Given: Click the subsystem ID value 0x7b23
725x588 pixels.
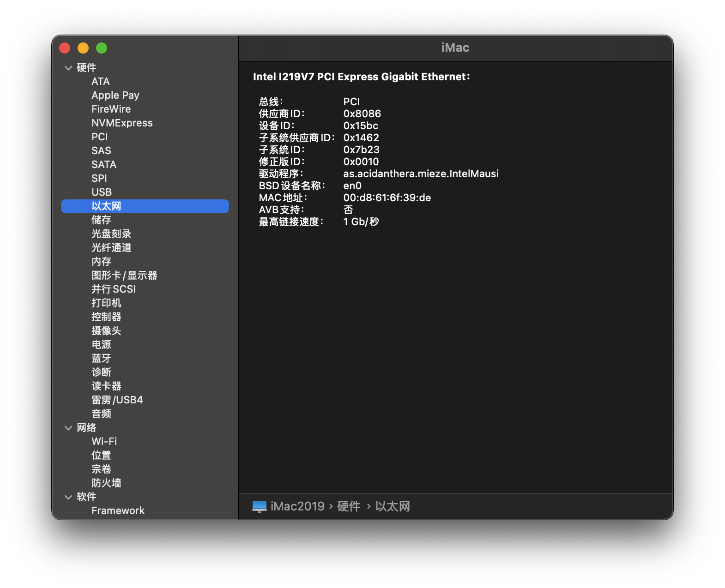Looking at the screenshot, I should pyautogui.click(x=361, y=150).
